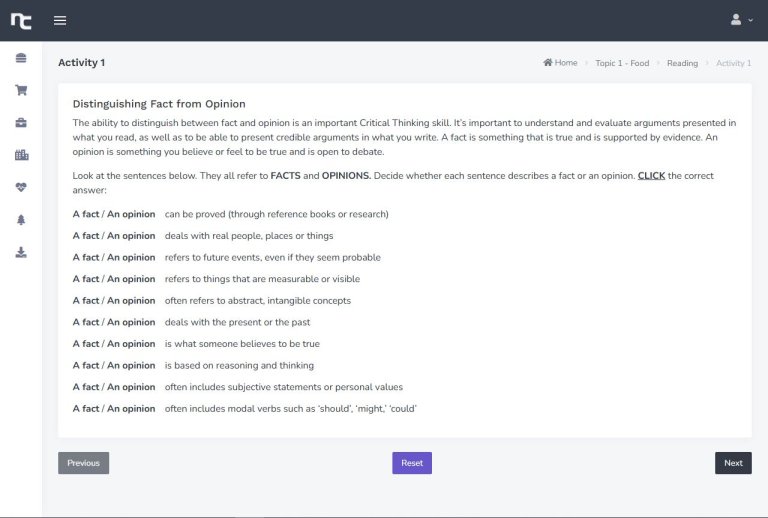Pick "An opinion" for "is what someone believes"
The height and width of the screenshot is (518, 768).
(131, 344)
